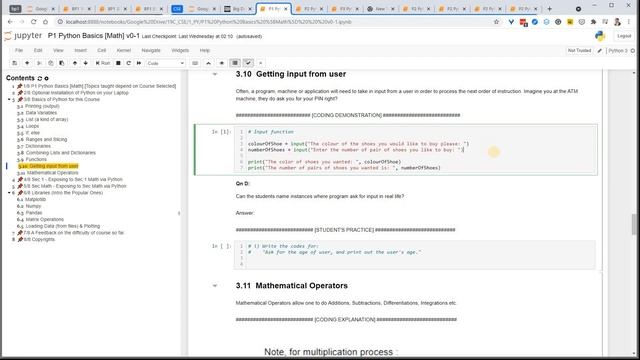
Task: Interrupt the kernel with the stop icon
Action: click(x=118, y=63)
